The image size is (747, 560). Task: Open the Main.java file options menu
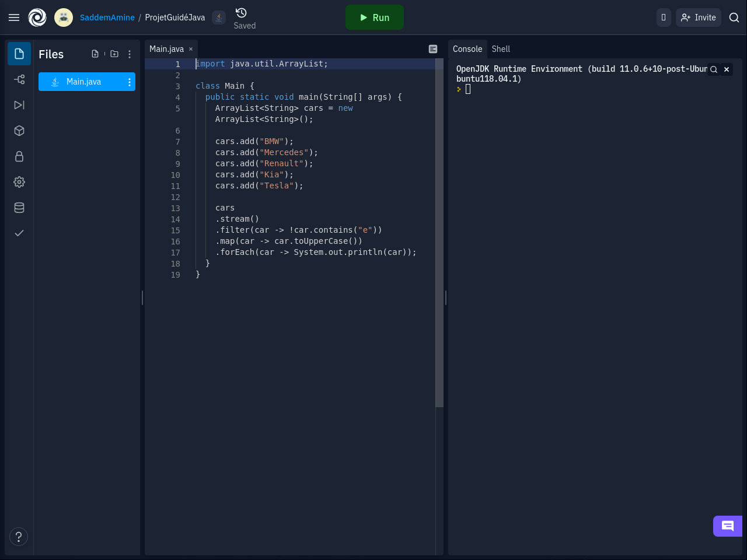pyautogui.click(x=130, y=82)
